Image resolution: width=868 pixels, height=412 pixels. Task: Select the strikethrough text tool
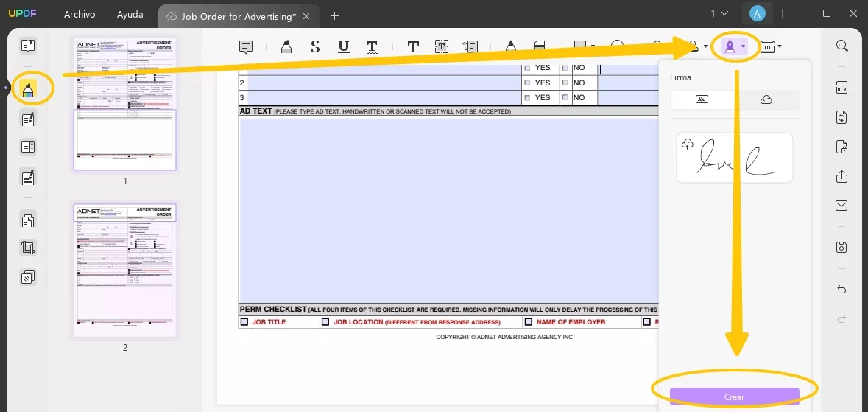pos(315,46)
